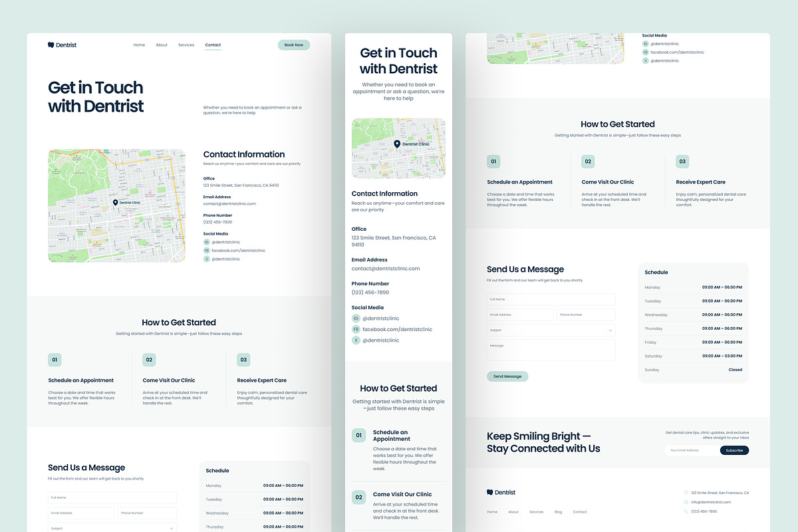The image size is (798, 532).
Task: Click the 03 step badge on the right page
Action: click(x=682, y=162)
